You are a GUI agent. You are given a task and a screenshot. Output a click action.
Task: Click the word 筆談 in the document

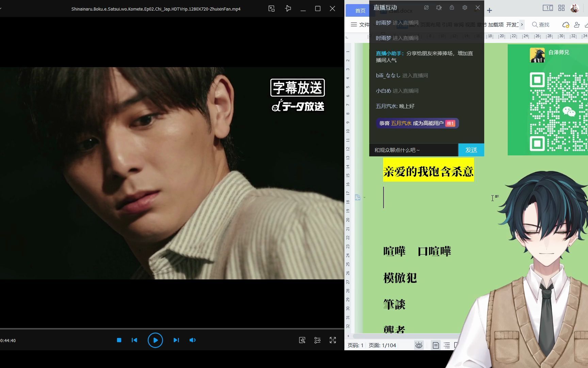(x=394, y=304)
